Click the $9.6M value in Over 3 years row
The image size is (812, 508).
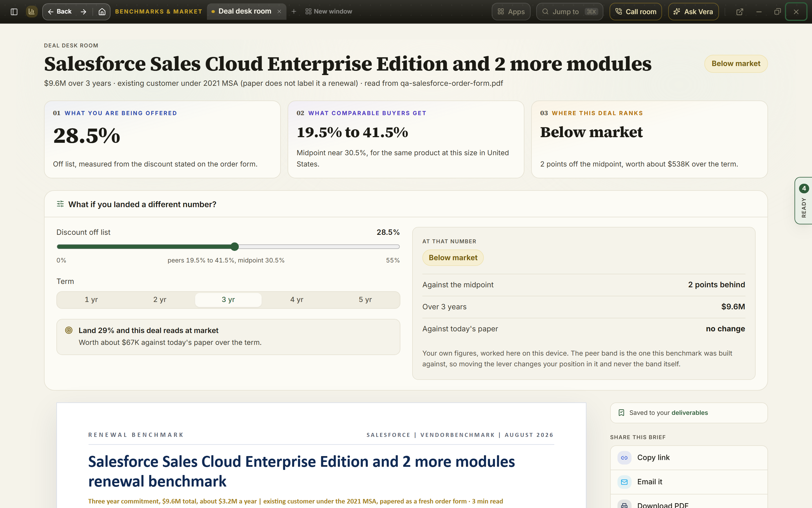click(733, 307)
